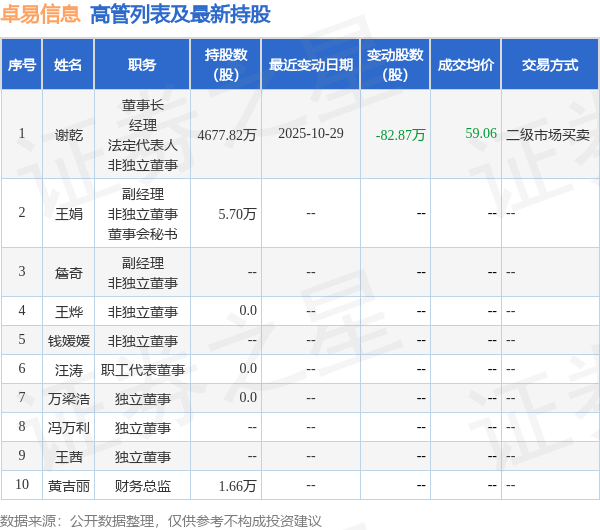The height and width of the screenshot is (530, 600).
Task: Select the name cell '汪涛'
Action: pos(68,370)
